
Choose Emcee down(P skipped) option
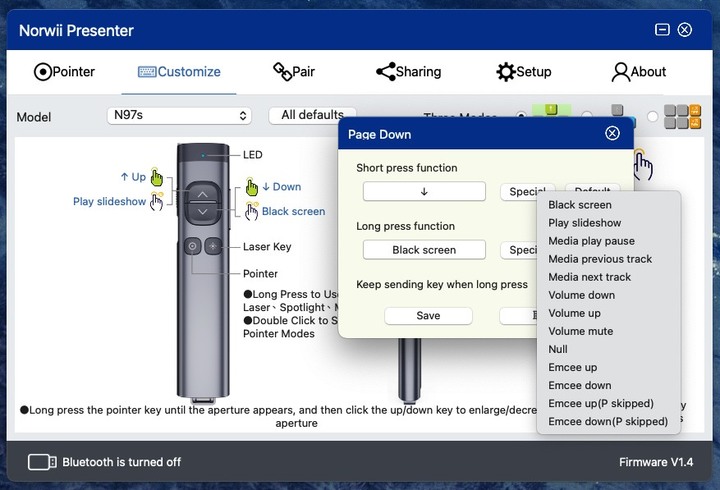coord(608,422)
